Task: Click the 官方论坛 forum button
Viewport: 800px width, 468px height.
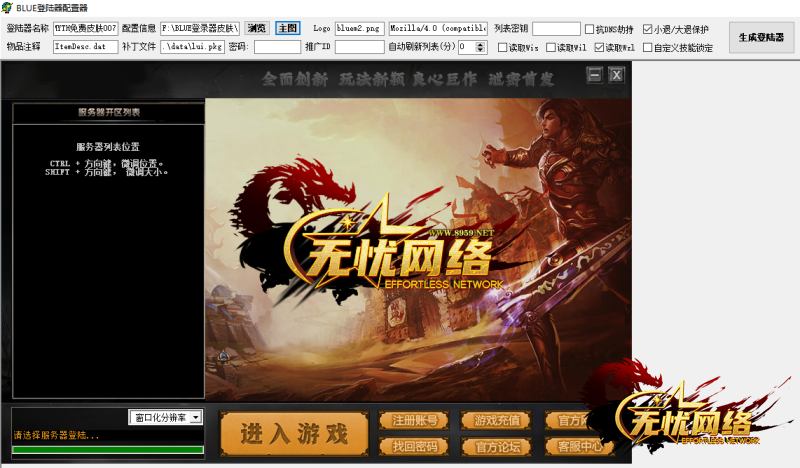Action: (x=497, y=447)
